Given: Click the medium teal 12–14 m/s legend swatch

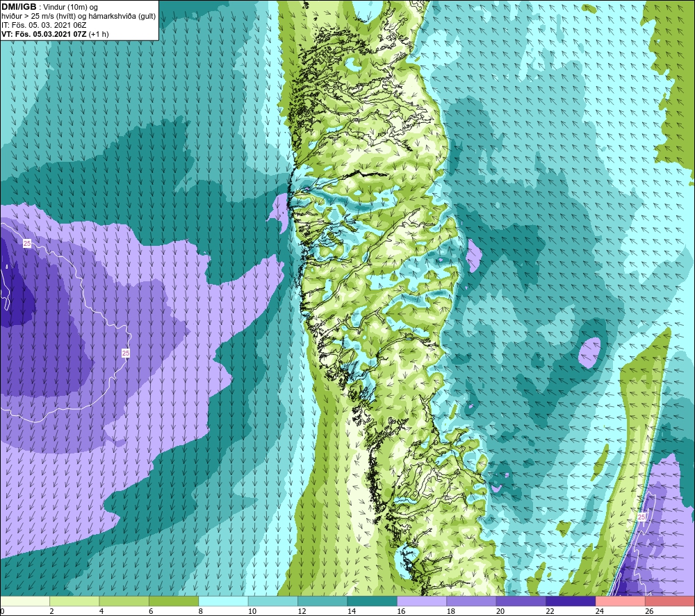Looking at the screenshot, I should [x=322, y=601].
